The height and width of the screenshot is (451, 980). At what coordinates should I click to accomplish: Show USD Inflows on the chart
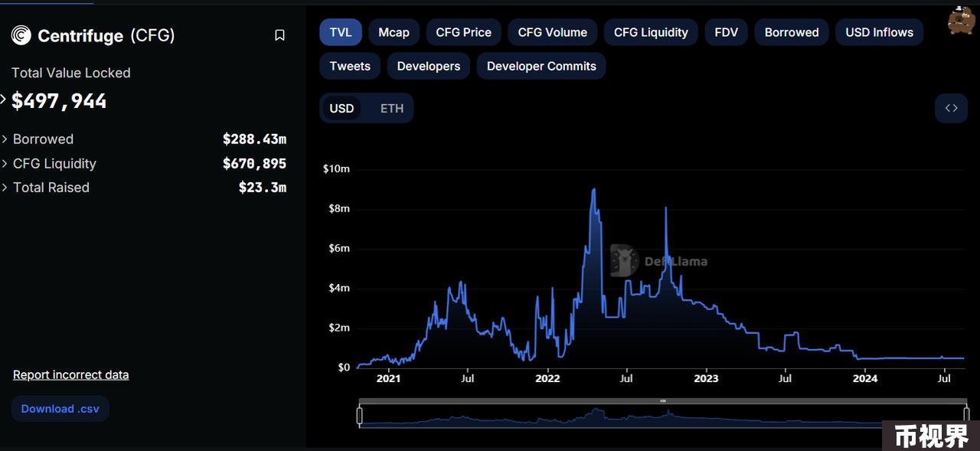click(879, 32)
